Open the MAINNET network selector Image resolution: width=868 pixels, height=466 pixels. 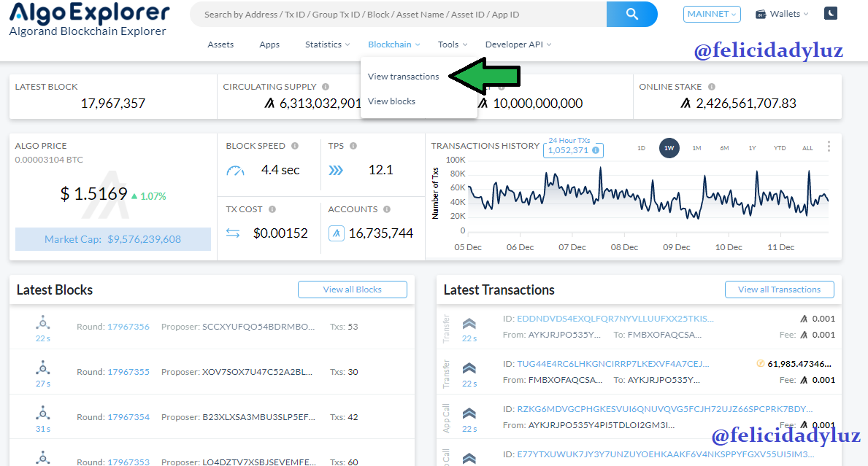click(x=712, y=14)
